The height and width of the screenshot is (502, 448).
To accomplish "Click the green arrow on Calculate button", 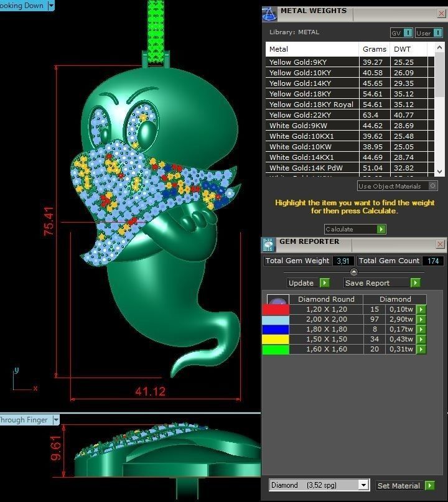I will (x=381, y=230).
